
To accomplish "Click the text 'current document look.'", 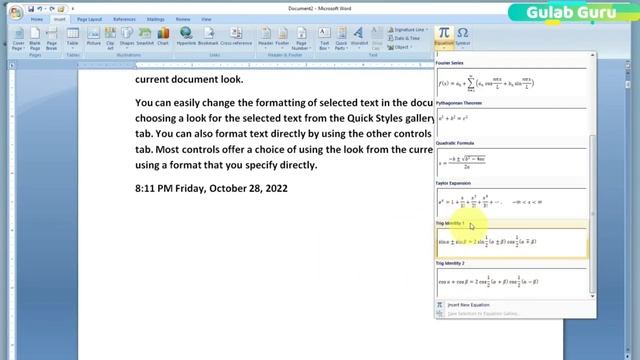I will click(189, 79).
